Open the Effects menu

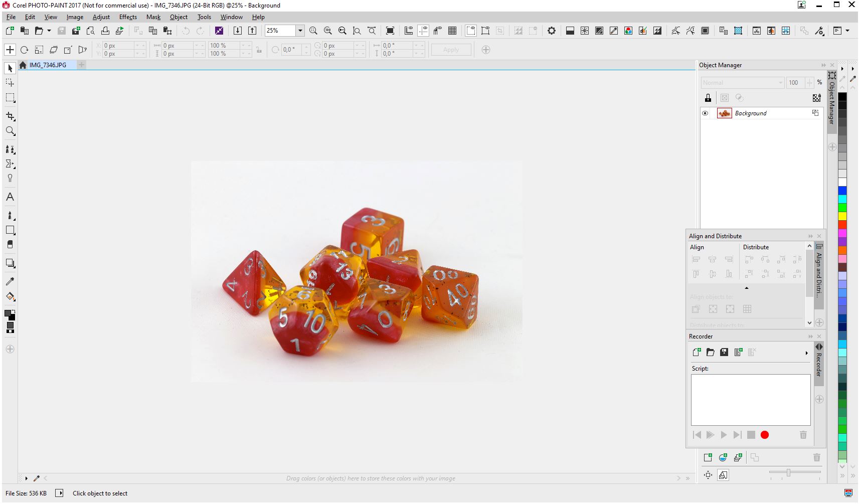click(x=128, y=17)
